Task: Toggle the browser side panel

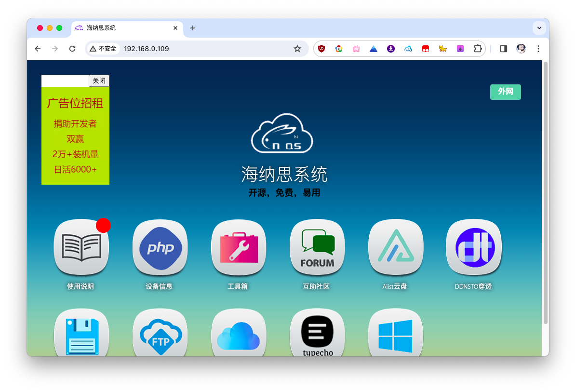Action: tap(504, 49)
